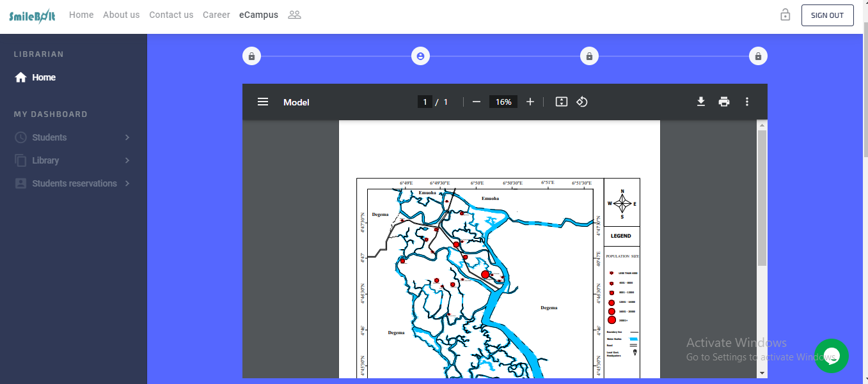Open the Contact us link
The image size is (868, 384).
(171, 15)
